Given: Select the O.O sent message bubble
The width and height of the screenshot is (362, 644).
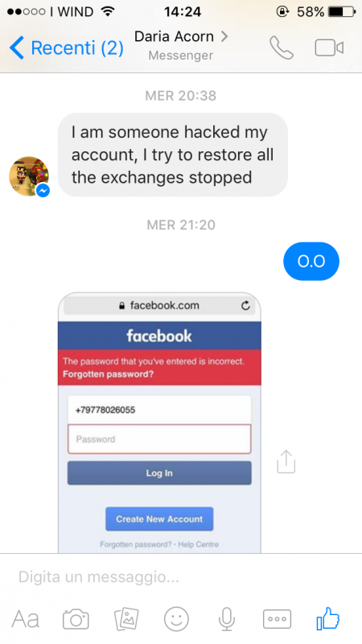Looking at the screenshot, I should tap(311, 261).
